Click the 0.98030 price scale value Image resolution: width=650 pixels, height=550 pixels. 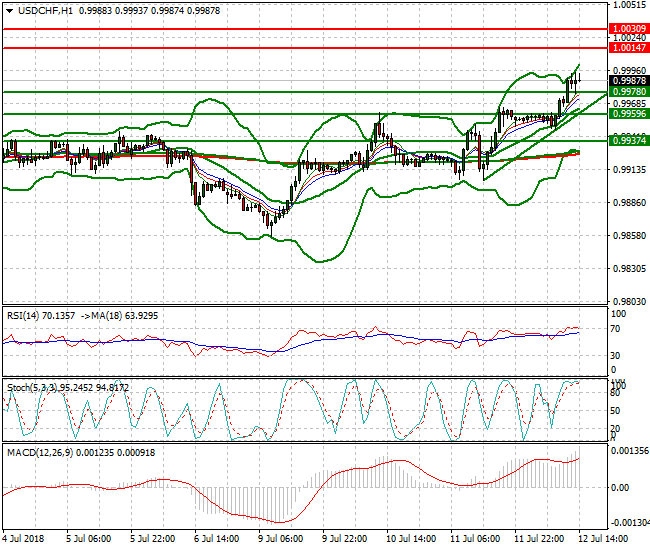pyautogui.click(x=629, y=301)
